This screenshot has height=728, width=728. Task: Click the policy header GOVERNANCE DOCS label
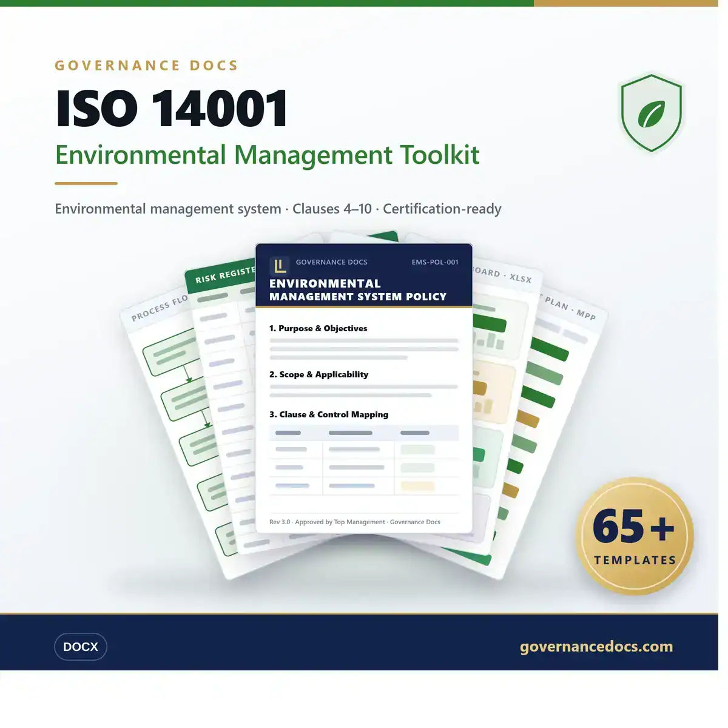[332, 262]
